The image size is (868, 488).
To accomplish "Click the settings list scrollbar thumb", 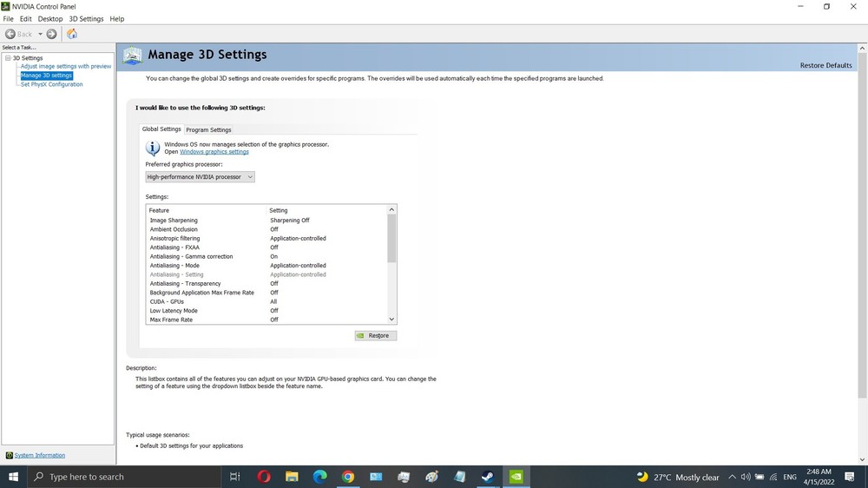I will coord(392,239).
